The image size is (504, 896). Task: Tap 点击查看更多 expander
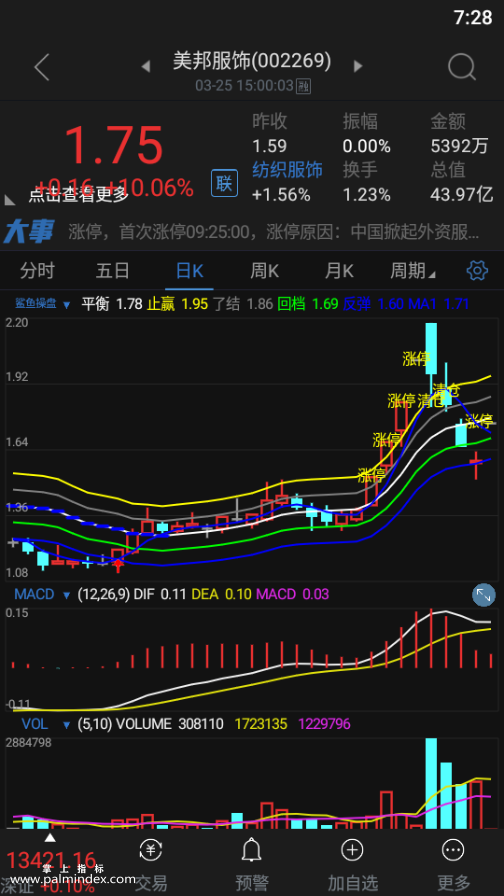tap(79, 195)
